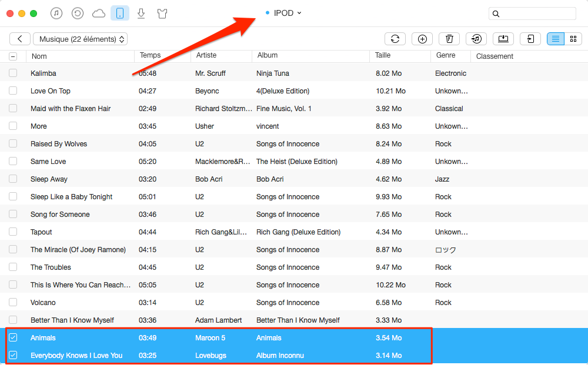The width and height of the screenshot is (588, 365).
Task: Click the artist Maroon 5
Action: point(211,337)
